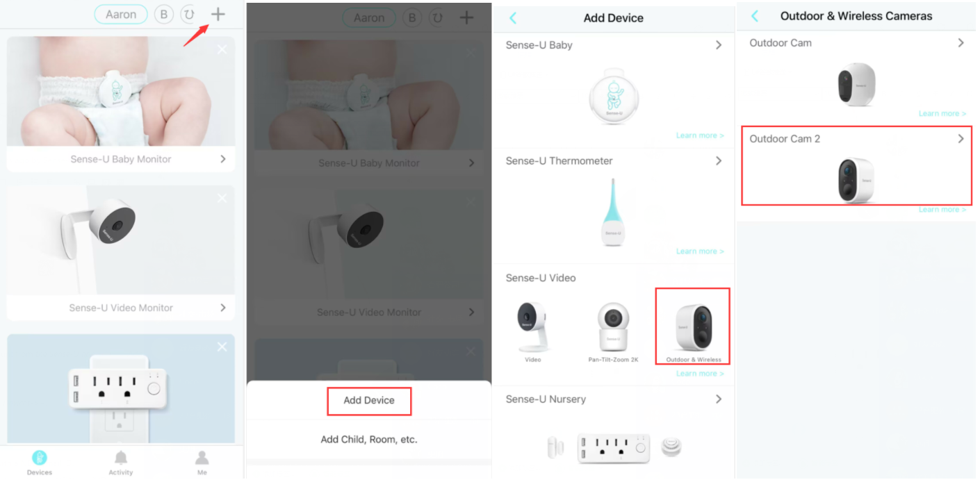This screenshot has width=980, height=498.
Task: Tap the Add Device option
Action: coord(369,401)
